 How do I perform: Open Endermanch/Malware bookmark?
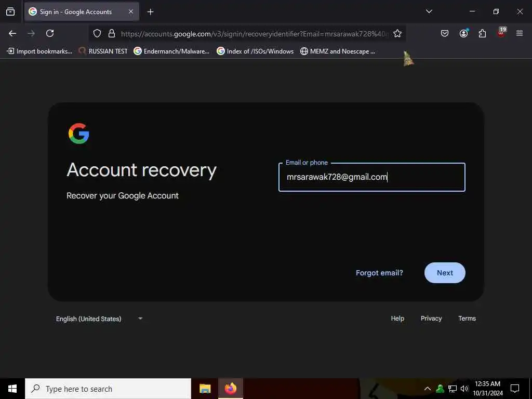pyautogui.click(x=171, y=51)
